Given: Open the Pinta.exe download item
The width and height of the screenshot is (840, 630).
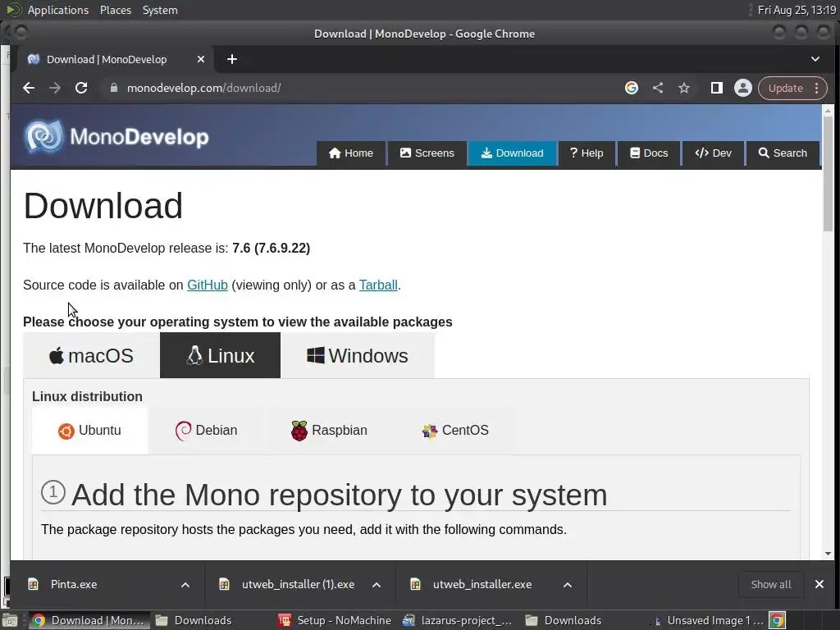Looking at the screenshot, I should tap(74, 584).
